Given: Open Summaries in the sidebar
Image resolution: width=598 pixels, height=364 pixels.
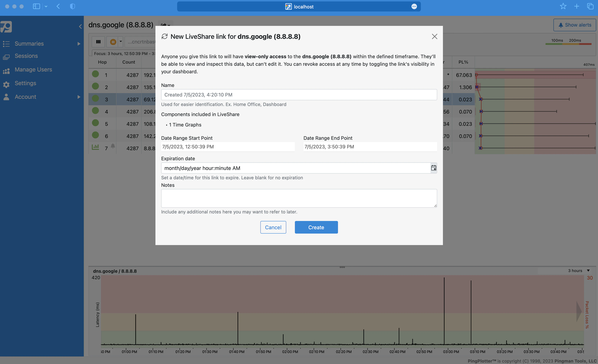Looking at the screenshot, I should (x=29, y=44).
